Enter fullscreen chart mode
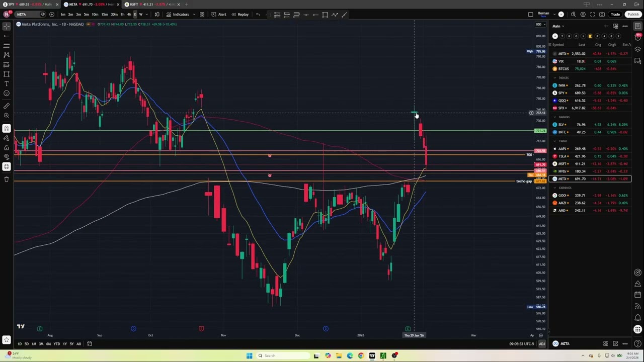 pyautogui.click(x=593, y=14)
